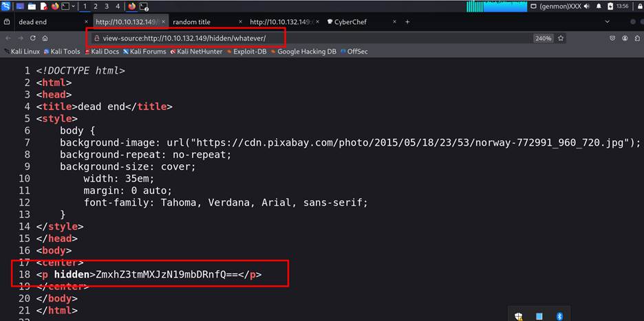
Task: Launch the terminal from the Kali panel
Action: 66,6
